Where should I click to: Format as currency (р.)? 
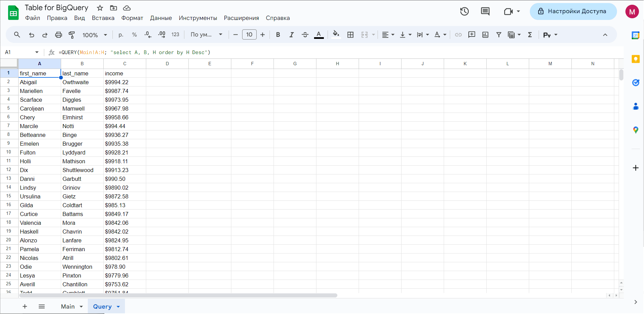coord(121,34)
